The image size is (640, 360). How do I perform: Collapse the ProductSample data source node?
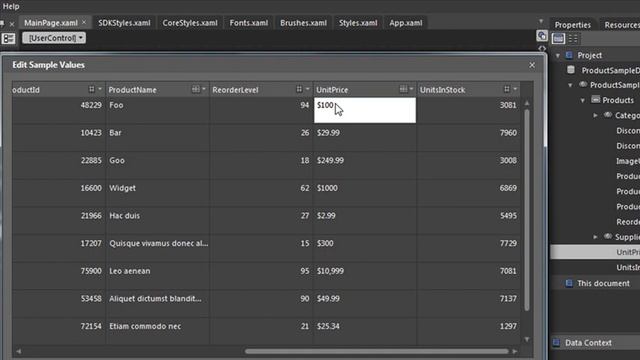(570, 85)
